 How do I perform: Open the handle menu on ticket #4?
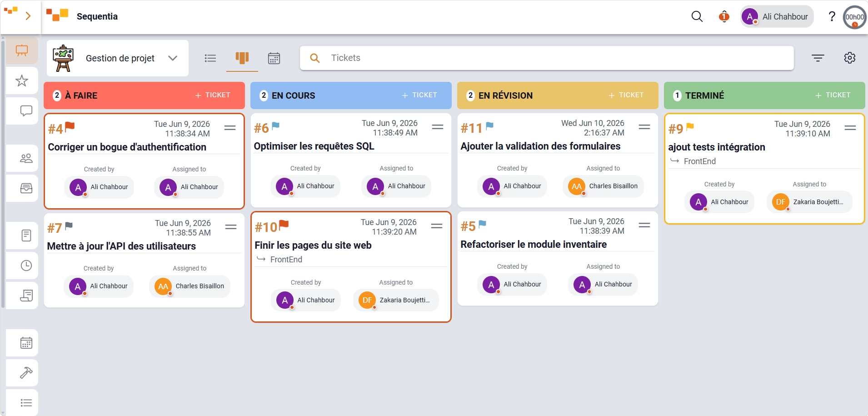pyautogui.click(x=230, y=128)
